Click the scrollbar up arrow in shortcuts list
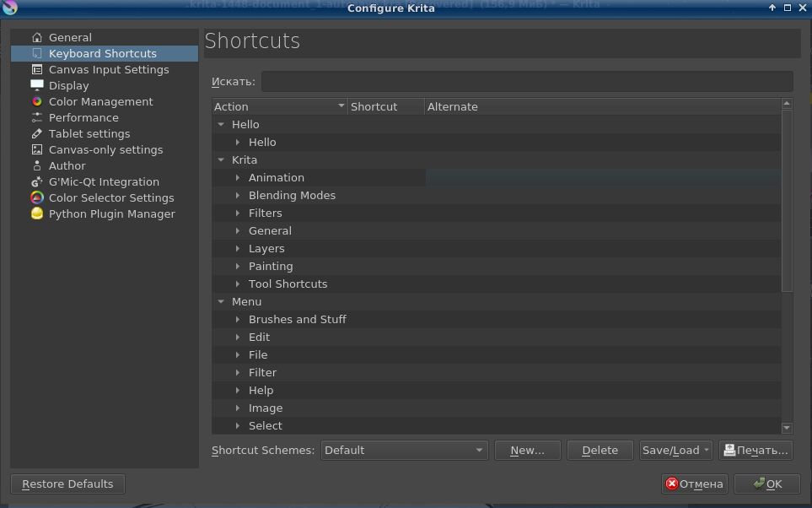This screenshot has height=508, width=812. (x=787, y=104)
